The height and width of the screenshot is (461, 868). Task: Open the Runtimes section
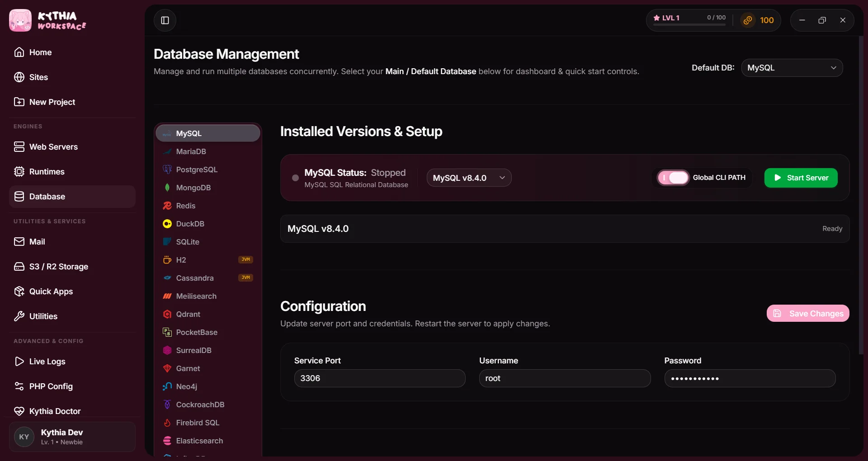72,172
